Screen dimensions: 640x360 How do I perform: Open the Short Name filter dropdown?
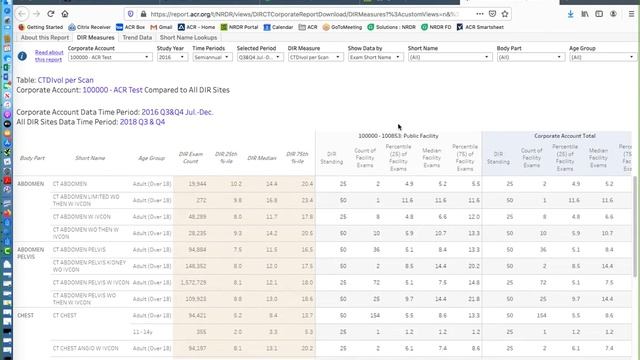(449, 57)
